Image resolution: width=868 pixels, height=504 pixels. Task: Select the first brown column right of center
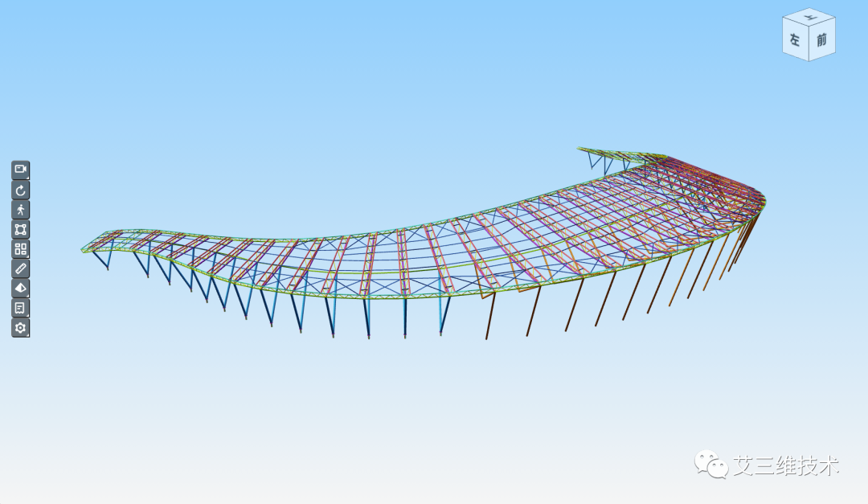(490, 316)
